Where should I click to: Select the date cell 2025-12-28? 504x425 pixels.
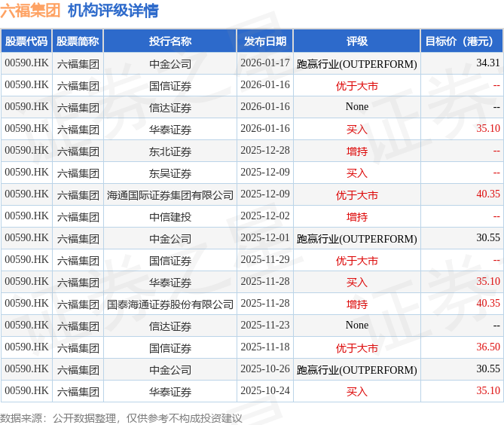coord(265,151)
